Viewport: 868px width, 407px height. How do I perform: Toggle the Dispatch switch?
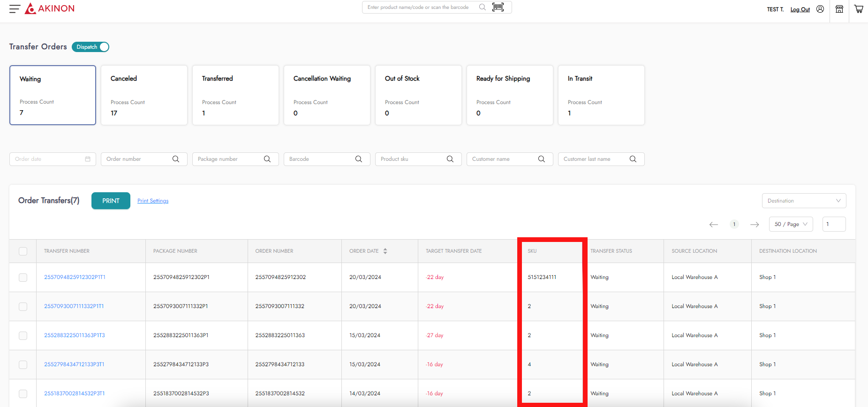coord(91,47)
